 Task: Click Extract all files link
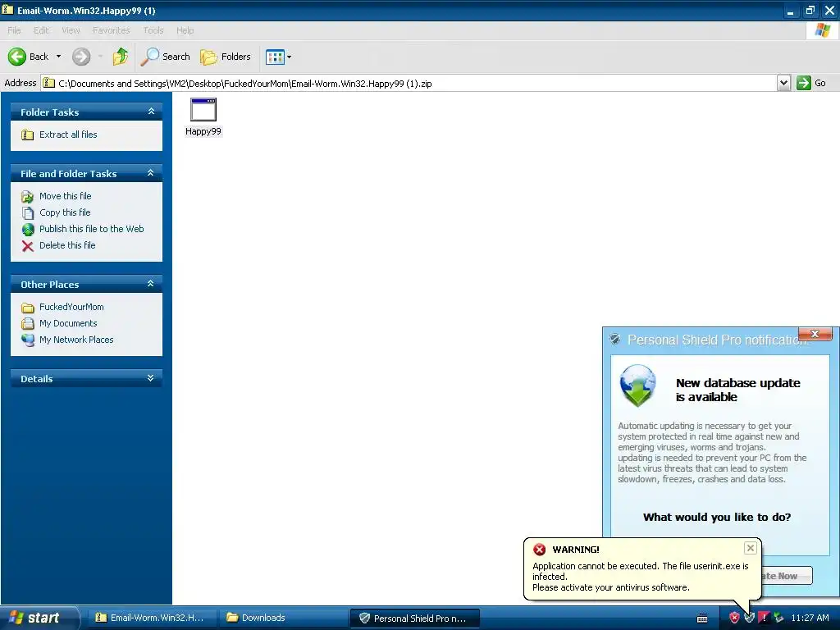click(68, 135)
